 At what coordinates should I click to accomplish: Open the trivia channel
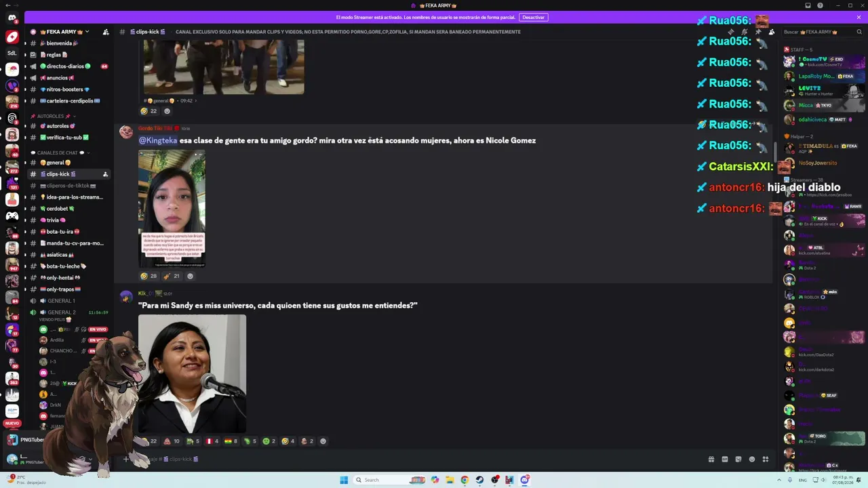pos(68,220)
